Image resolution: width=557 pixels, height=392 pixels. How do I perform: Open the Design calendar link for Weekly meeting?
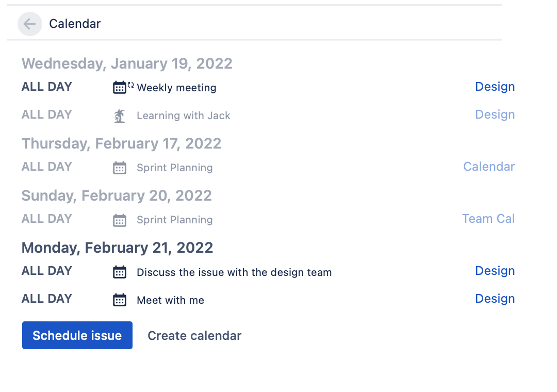tap(495, 87)
